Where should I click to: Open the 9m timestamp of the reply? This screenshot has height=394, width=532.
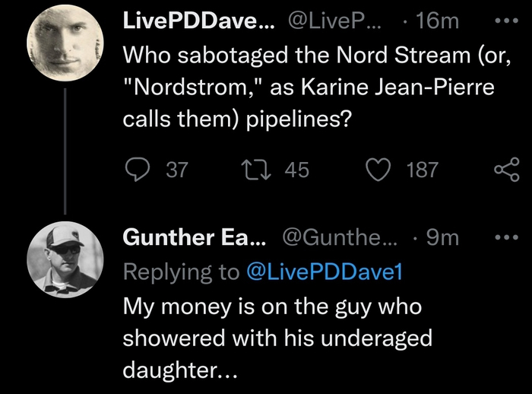click(442, 238)
